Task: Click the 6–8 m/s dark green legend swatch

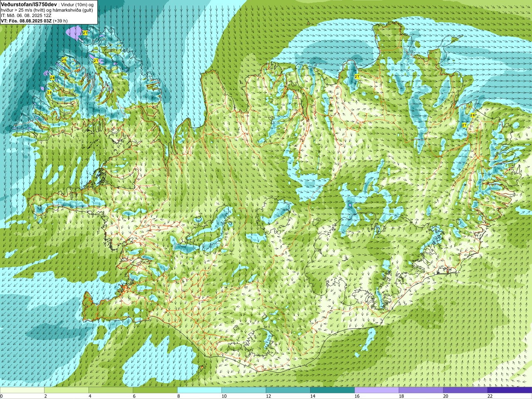Action: 155,390
